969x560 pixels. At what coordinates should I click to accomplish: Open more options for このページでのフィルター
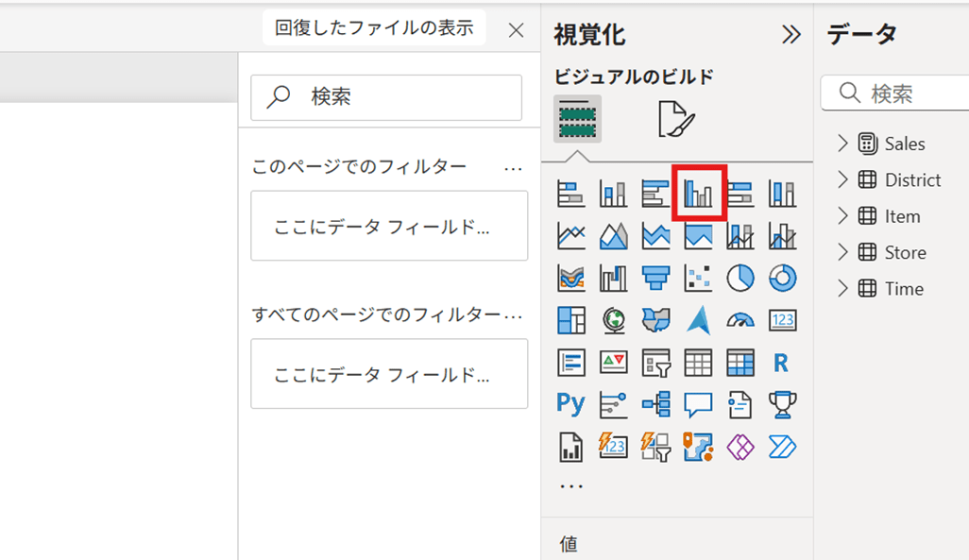point(513,168)
